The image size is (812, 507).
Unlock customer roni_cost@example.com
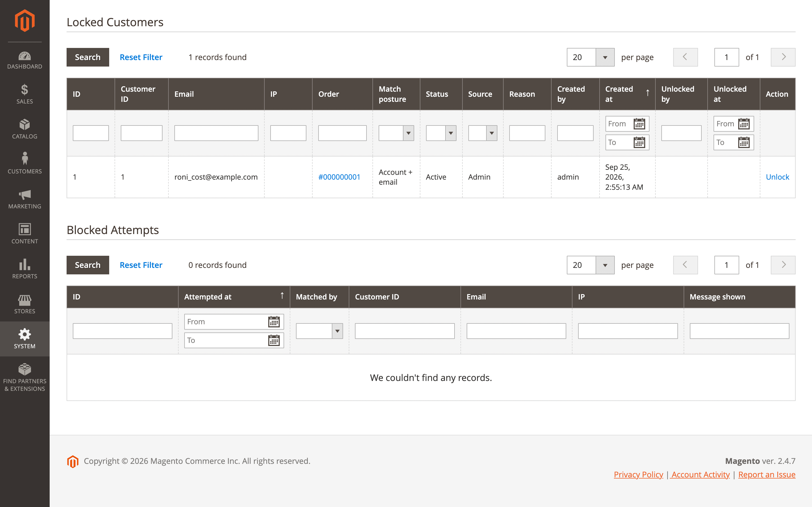click(x=777, y=177)
